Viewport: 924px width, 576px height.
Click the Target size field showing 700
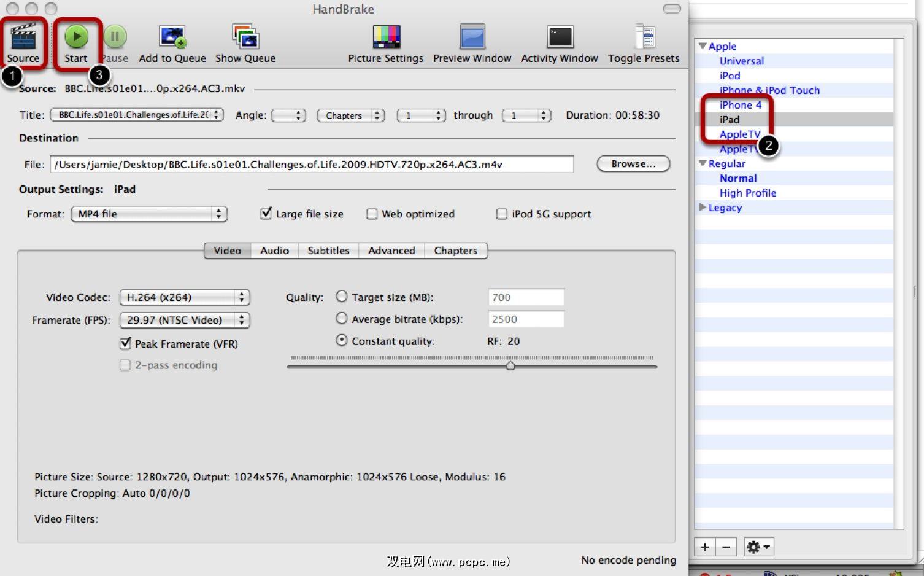[x=526, y=297]
